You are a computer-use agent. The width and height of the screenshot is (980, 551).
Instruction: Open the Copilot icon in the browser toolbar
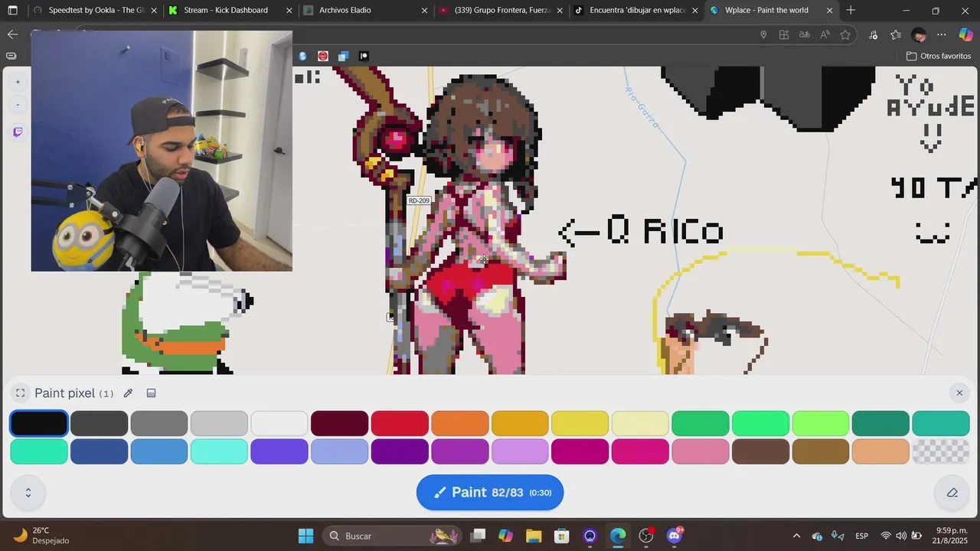pyautogui.click(x=965, y=34)
